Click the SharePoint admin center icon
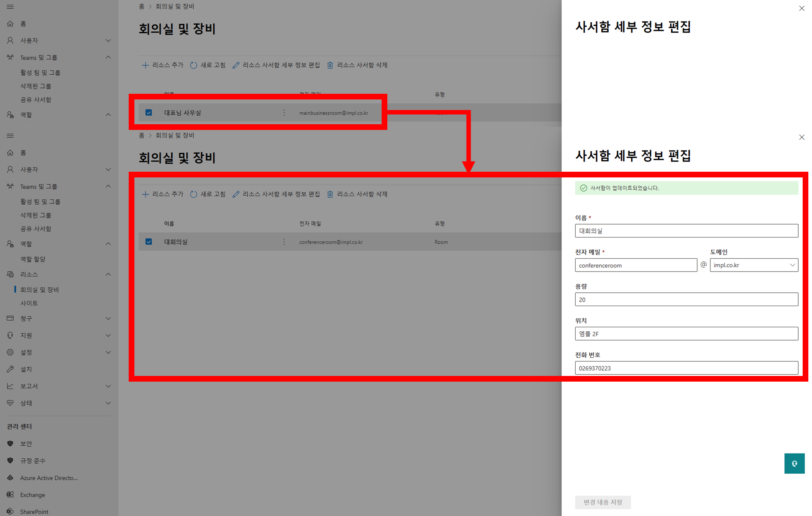The image size is (812, 516). [x=10, y=511]
